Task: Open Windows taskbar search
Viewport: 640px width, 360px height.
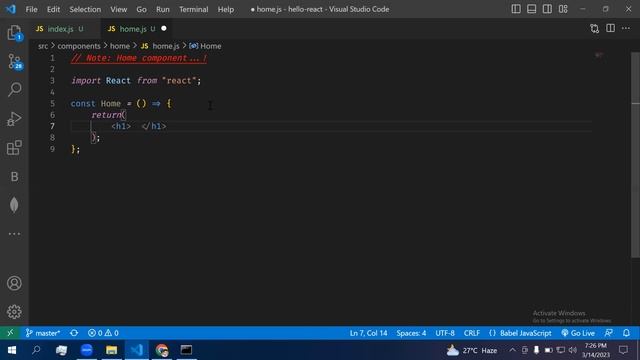Action: [x=36, y=350]
